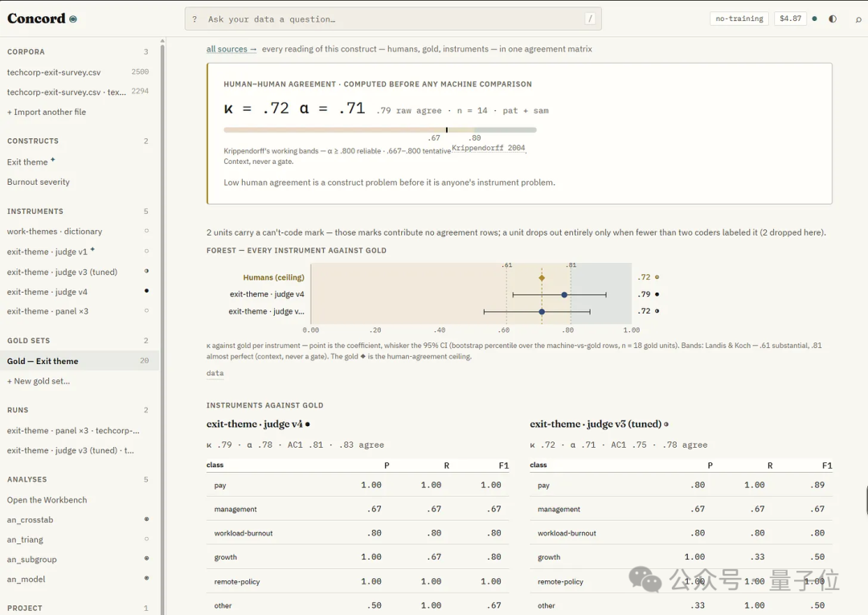This screenshot has height=615, width=868.
Task: Click the status dot of work-themes · dictionary
Action: click(x=147, y=231)
